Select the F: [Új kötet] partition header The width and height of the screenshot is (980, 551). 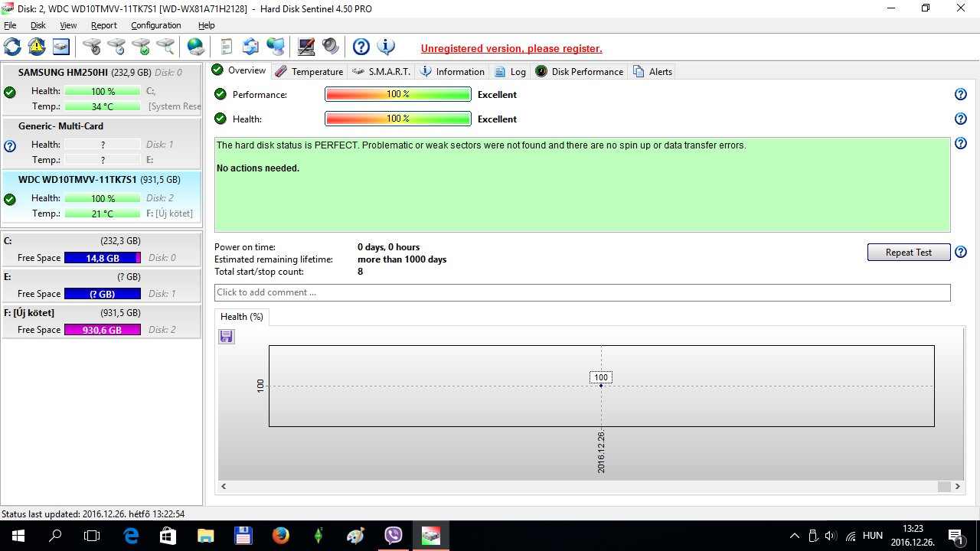pyautogui.click(x=101, y=312)
